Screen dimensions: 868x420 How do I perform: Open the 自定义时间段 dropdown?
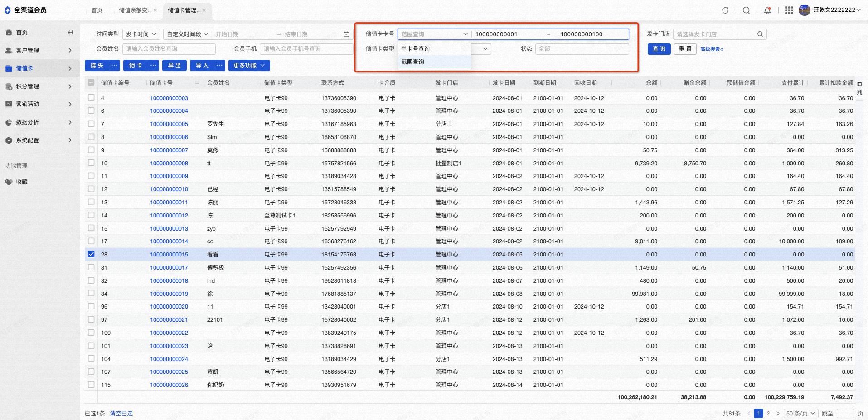tap(187, 34)
